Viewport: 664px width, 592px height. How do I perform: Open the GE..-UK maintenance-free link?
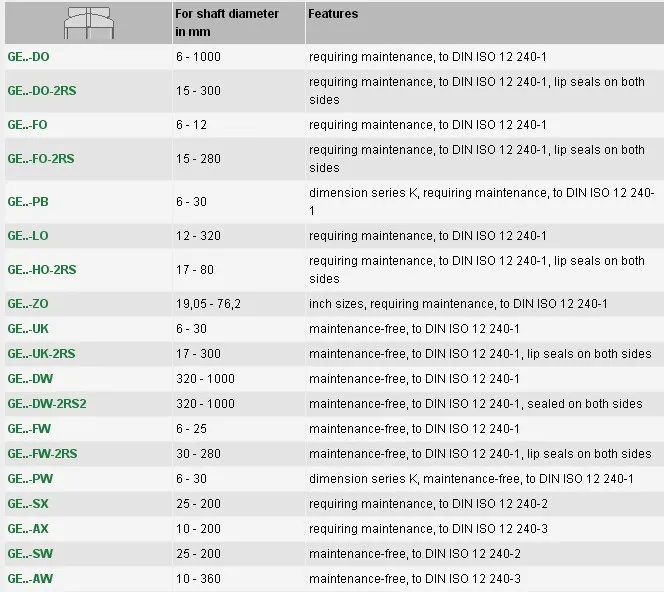(x=28, y=329)
